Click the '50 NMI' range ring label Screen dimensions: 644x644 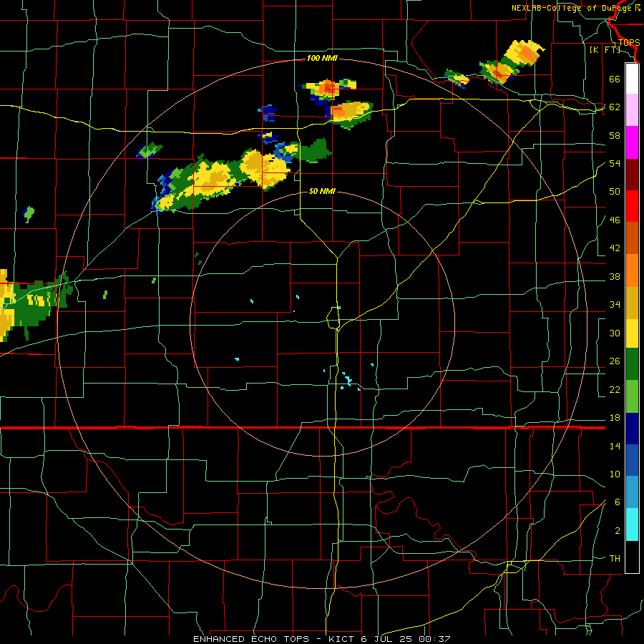pyautogui.click(x=322, y=191)
